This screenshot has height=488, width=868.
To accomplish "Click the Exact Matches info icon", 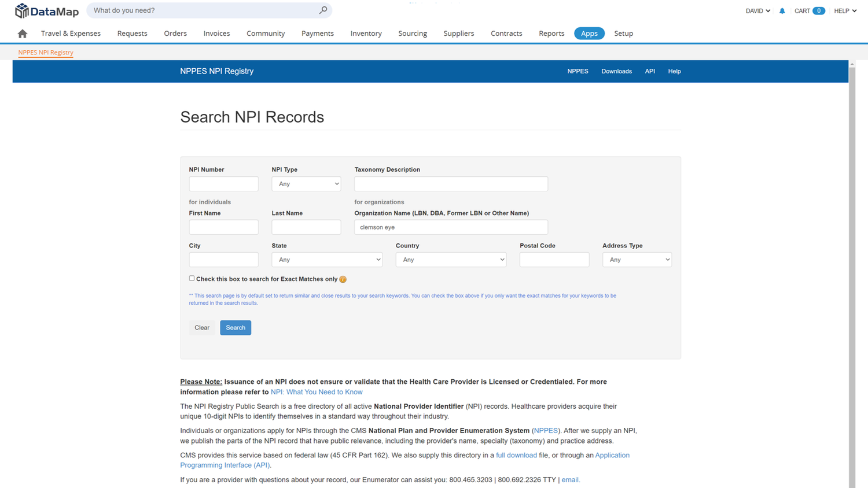I will click(x=343, y=279).
